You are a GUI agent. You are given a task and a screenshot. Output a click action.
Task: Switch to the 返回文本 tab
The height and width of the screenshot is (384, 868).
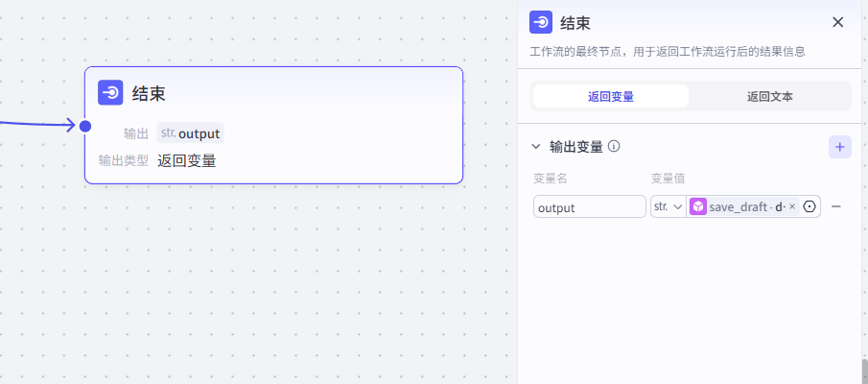coord(769,96)
